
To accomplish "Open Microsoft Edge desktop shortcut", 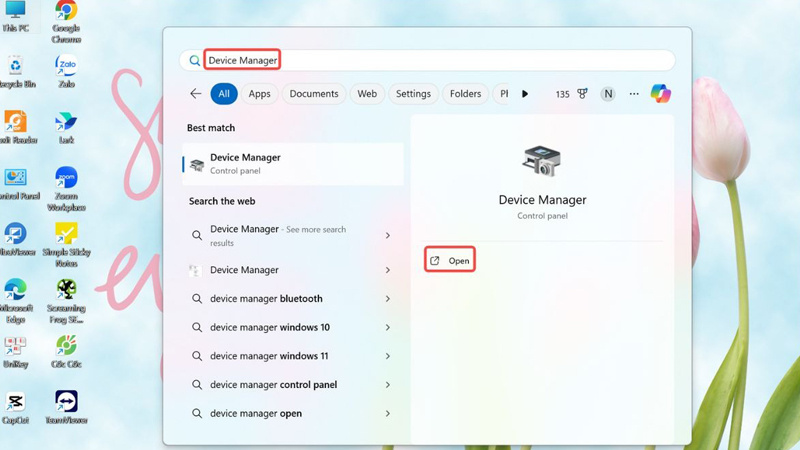I will coord(15,301).
